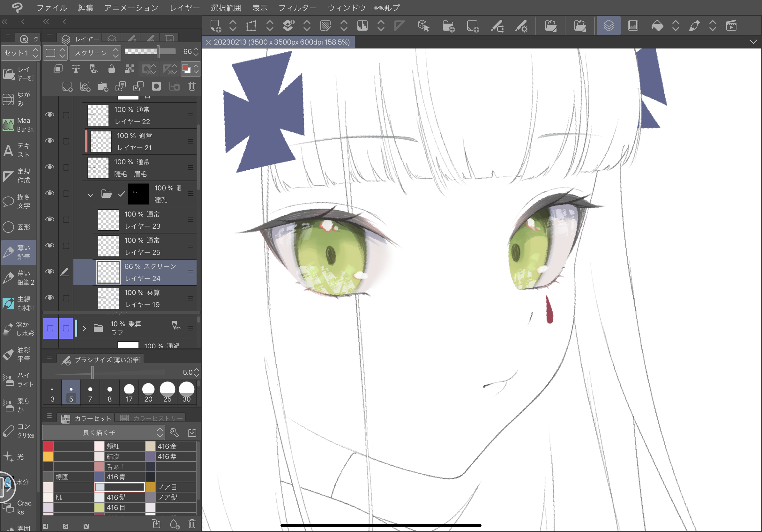Open the 編集 menu
This screenshot has height=532, width=762.
click(86, 8)
